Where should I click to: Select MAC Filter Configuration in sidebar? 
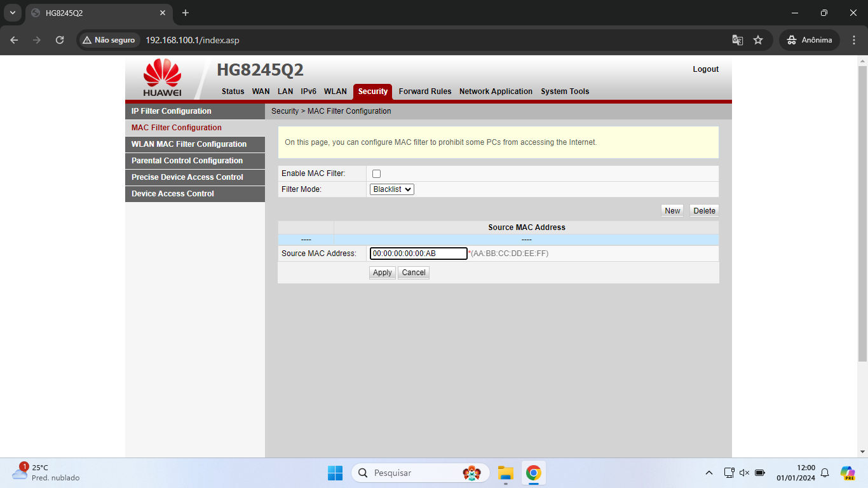195,128
